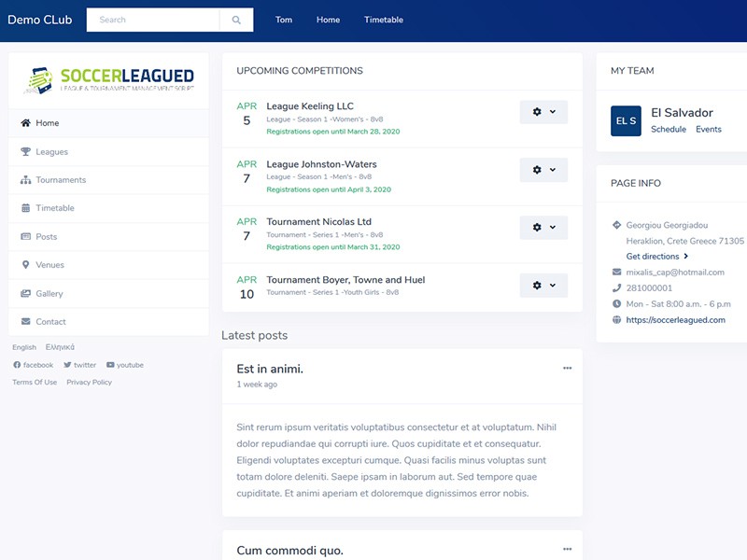Click the search magnifier icon button
This screenshot has width=747, height=560.
(x=236, y=20)
